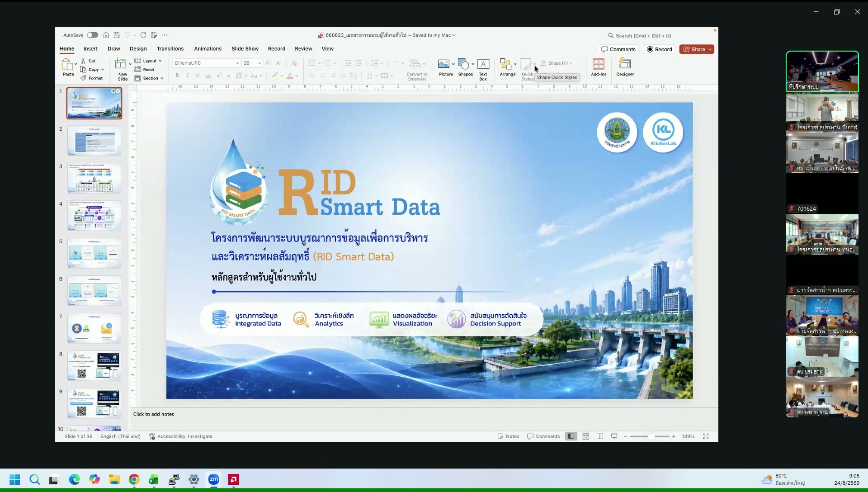This screenshot has width=868, height=492.
Task: Toggle bold formatting
Action: coord(177,76)
